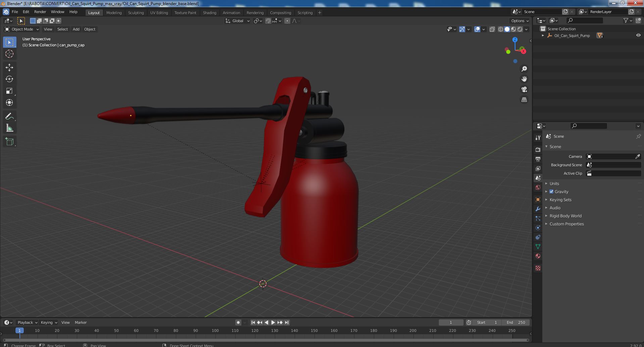Activate the Transform tool
This screenshot has width=644, height=347.
9,103
